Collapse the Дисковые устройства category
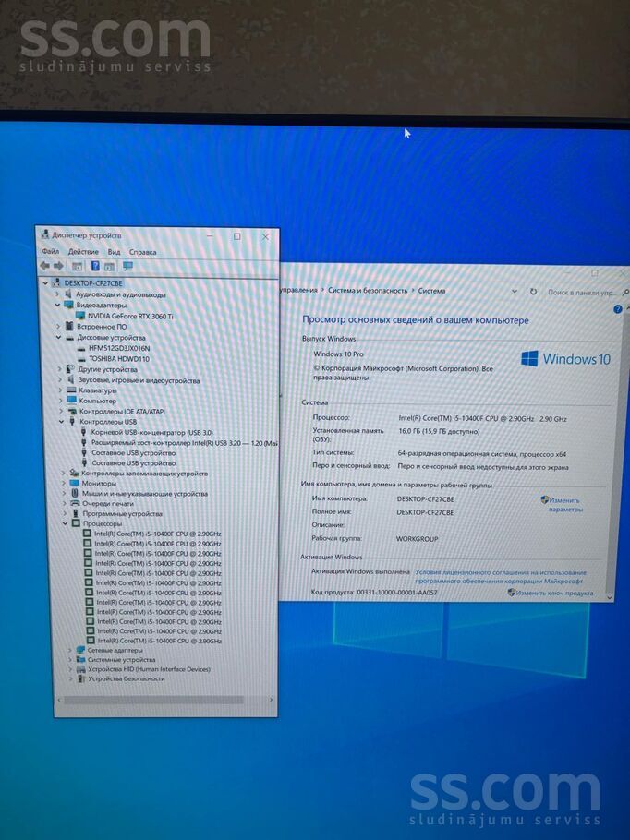630x840 pixels. 59,338
